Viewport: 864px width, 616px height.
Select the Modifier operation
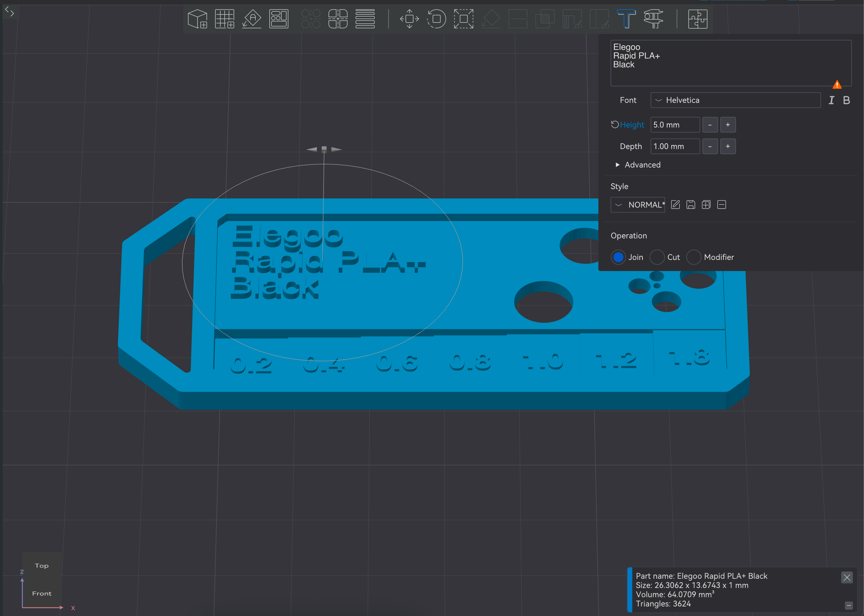click(694, 257)
